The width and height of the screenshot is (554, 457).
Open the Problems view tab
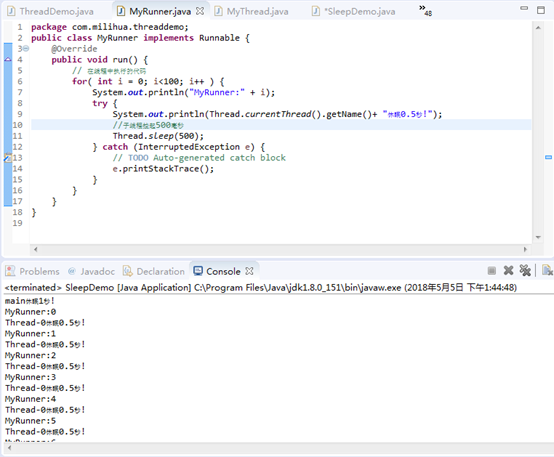pos(33,271)
